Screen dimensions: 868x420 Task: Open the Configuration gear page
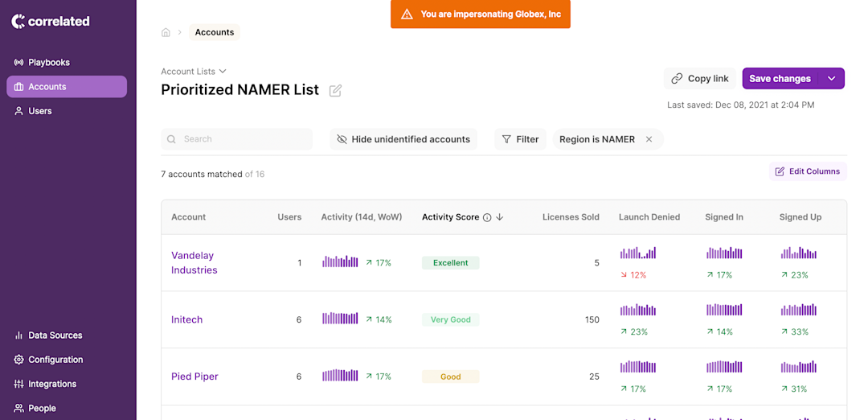[55, 360]
